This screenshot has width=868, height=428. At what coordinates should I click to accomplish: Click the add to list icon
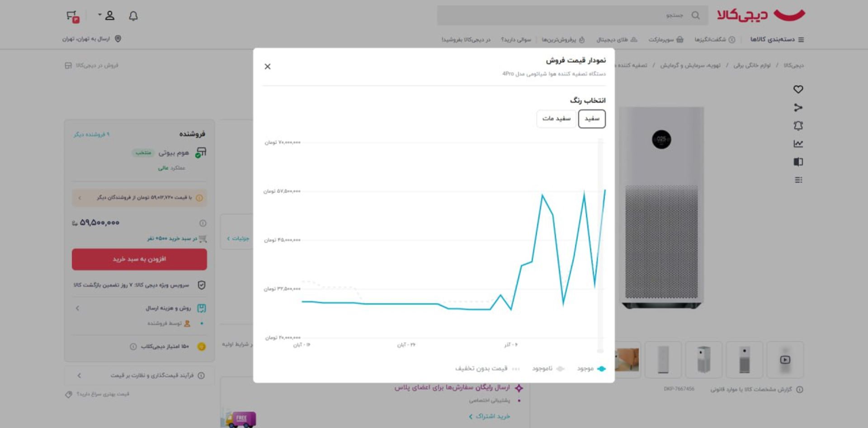(x=798, y=180)
